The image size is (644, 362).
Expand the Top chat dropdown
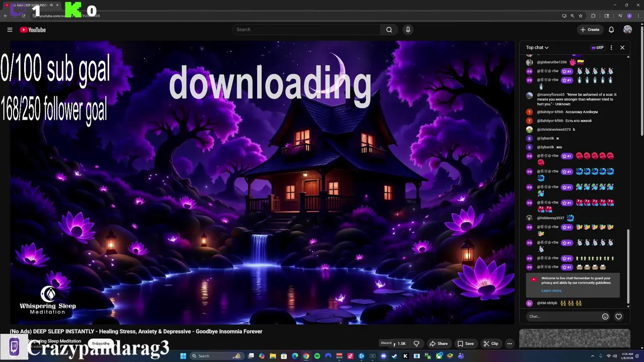coord(537,47)
